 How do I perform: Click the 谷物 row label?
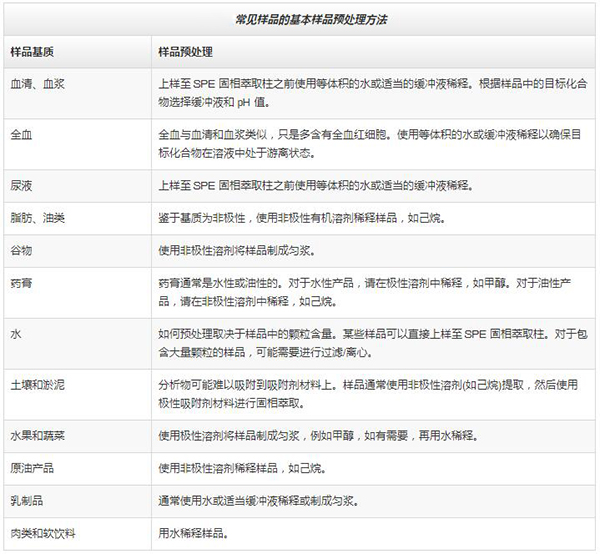20,248
